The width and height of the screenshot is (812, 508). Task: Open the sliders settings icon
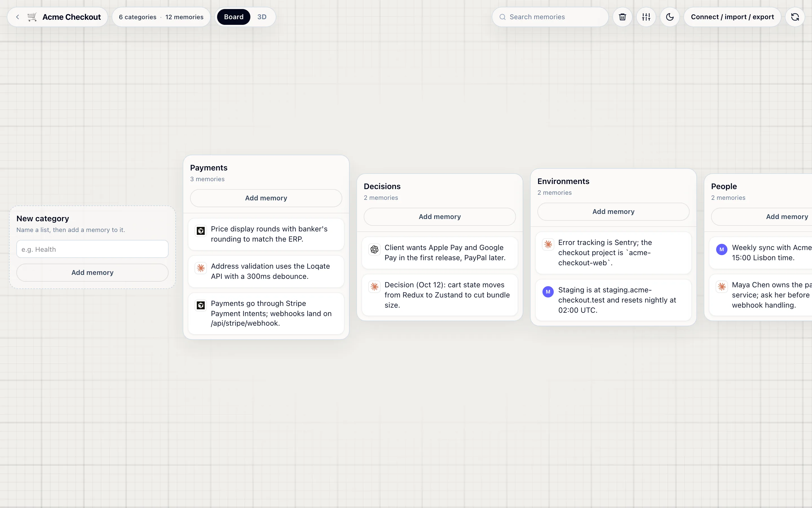(x=646, y=17)
